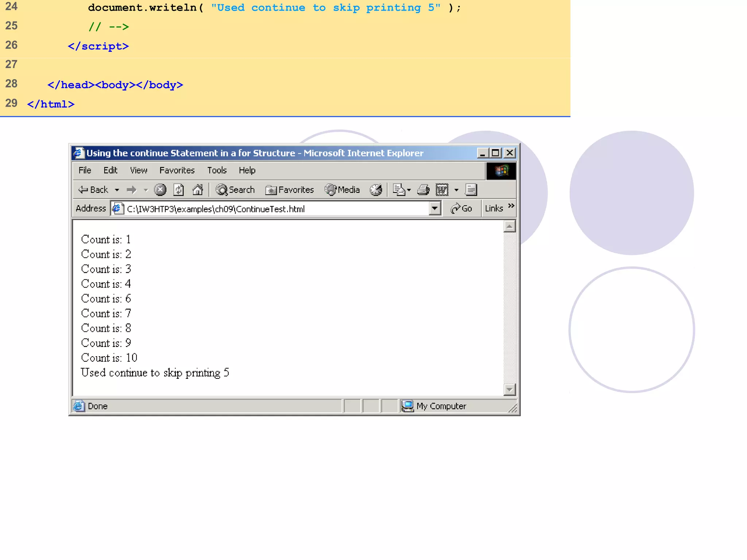Click the Address label
The width and height of the screenshot is (747, 560).
[x=91, y=208]
